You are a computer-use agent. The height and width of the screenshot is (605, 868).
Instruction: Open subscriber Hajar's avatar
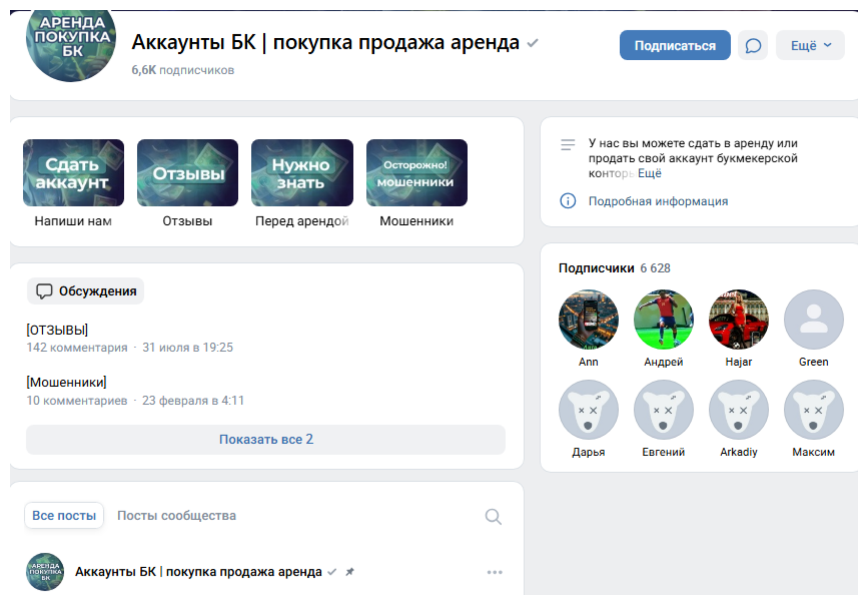(739, 319)
